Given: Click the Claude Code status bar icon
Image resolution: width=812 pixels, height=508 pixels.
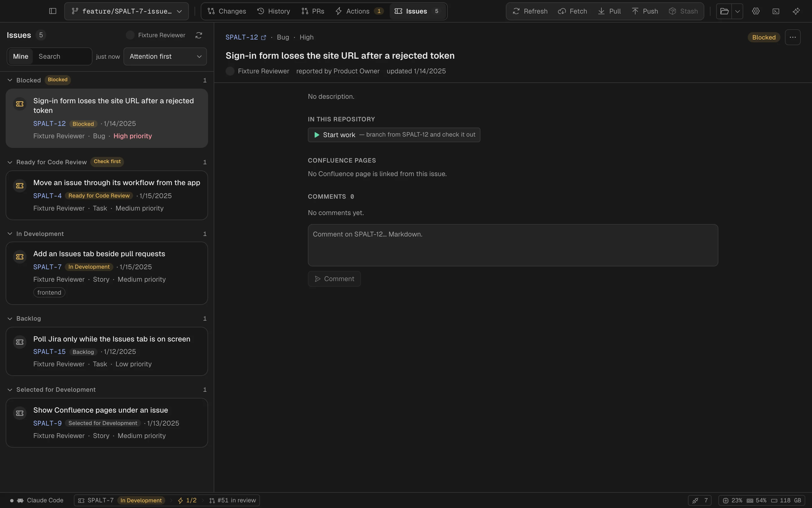Looking at the screenshot, I should tap(20, 500).
